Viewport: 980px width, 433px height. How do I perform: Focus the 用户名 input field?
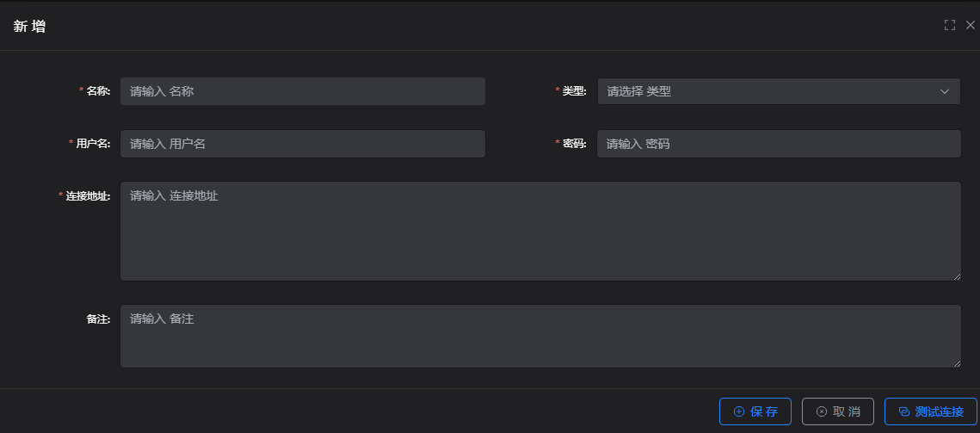click(302, 144)
